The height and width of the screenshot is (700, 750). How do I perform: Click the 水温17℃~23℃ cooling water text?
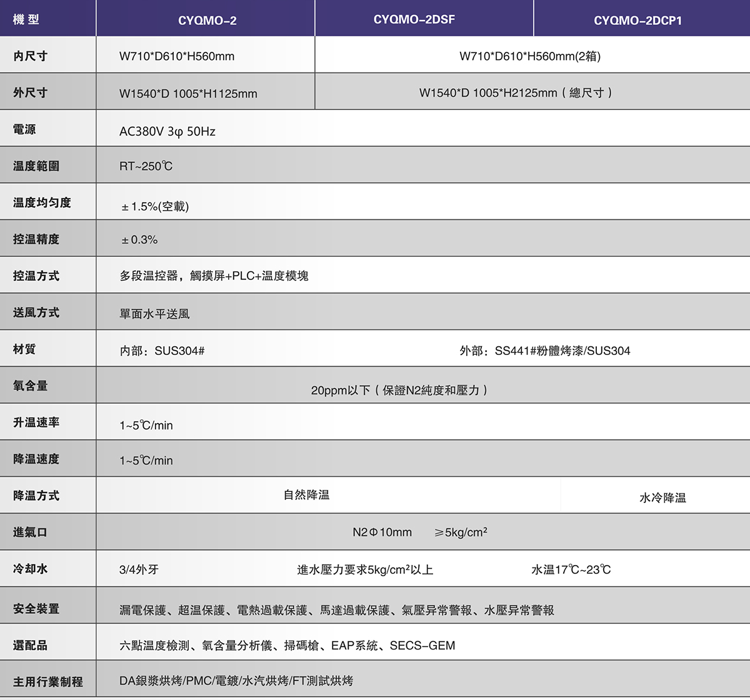[571, 569]
